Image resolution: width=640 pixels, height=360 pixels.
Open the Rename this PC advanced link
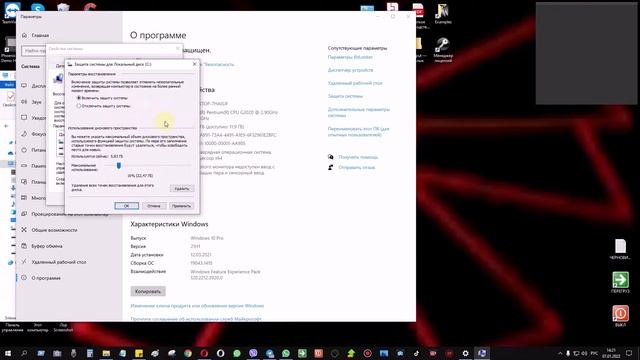tap(358, 131)
